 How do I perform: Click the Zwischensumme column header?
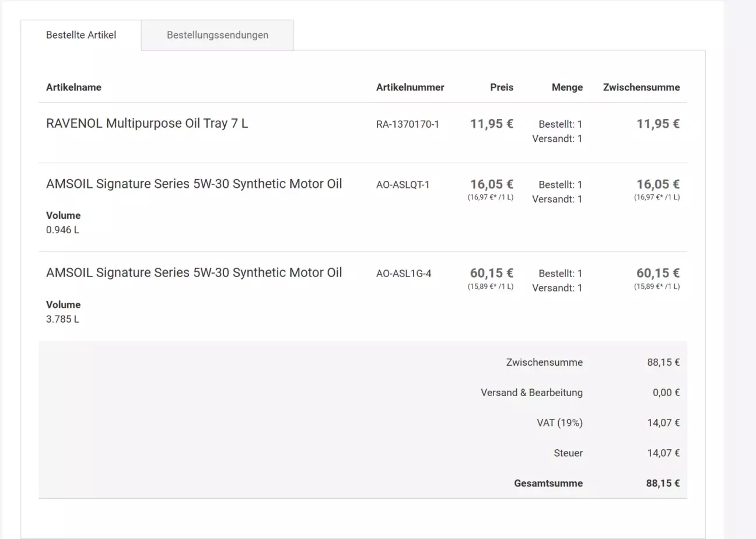click(641, 87)
